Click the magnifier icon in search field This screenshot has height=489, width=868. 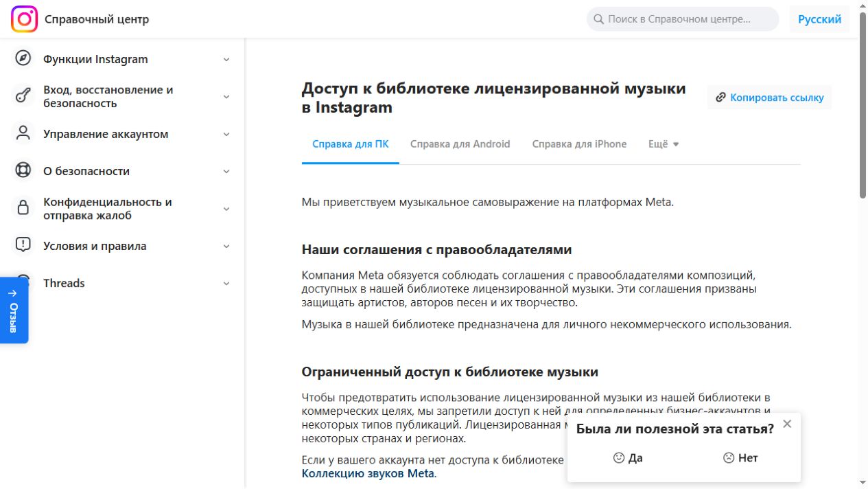click(x=598, y=19)
